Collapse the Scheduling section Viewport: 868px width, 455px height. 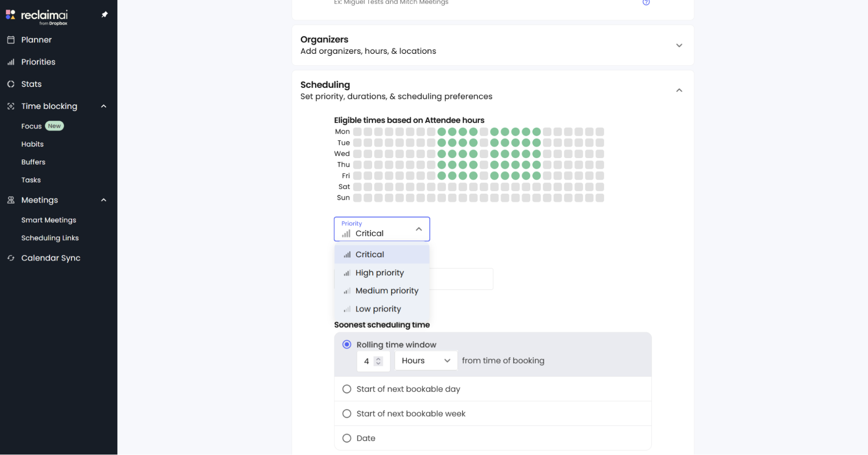point(679,90)
